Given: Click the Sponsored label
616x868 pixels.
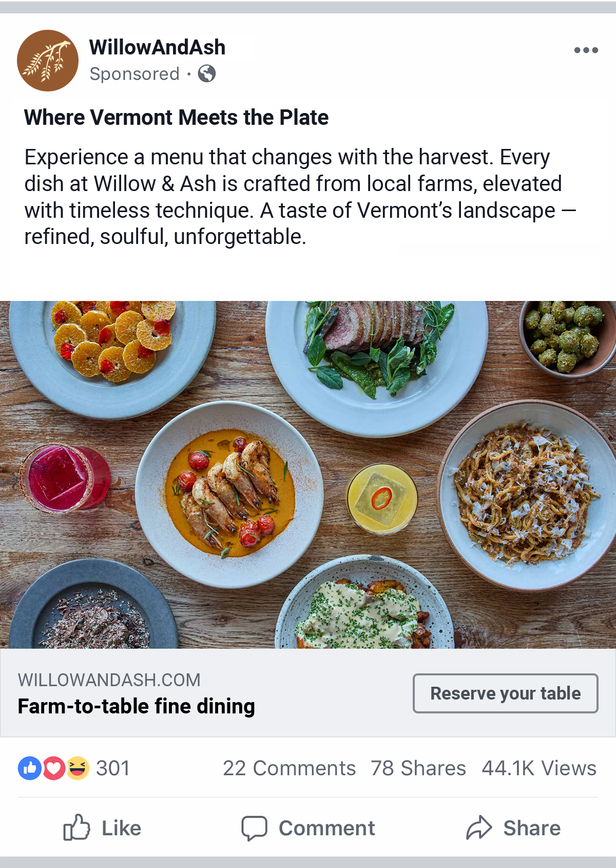Looking at the screenshot, I should tap(134, 74).
